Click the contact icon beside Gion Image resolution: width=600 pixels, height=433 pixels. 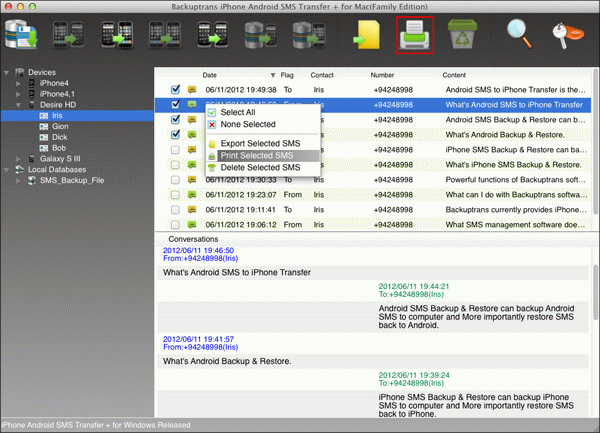pos(44,126)
